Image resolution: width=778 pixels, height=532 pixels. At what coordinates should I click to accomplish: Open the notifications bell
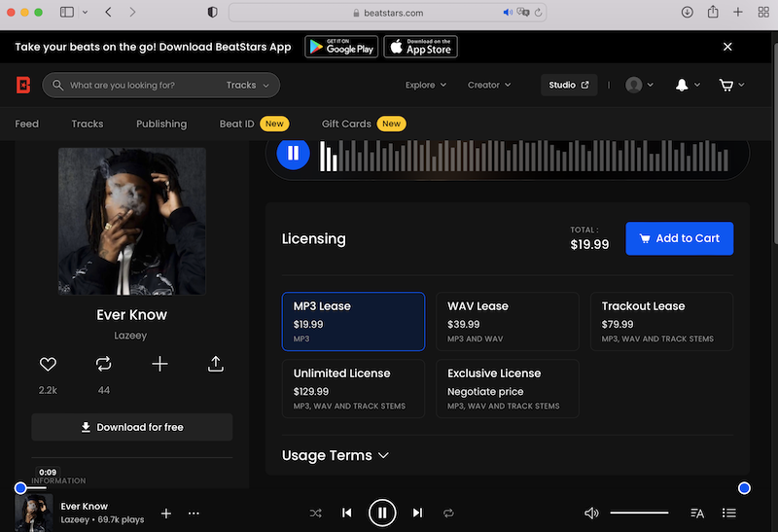click(x=682, y=85)
